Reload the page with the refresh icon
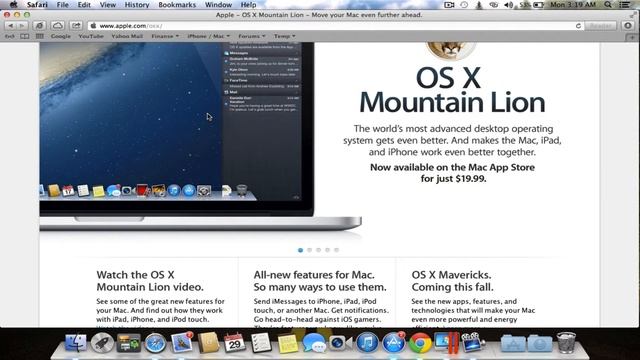The image size is (640, 360). [x=578, y=26]
